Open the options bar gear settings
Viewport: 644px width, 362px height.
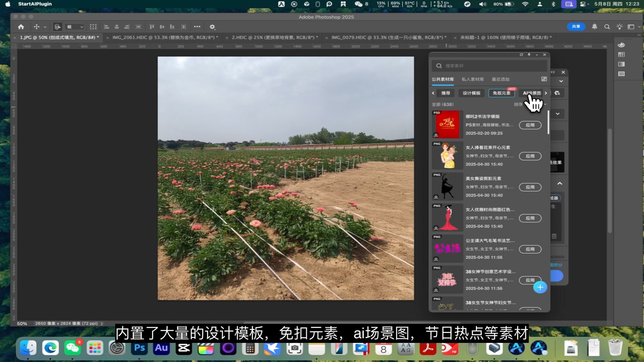coord(212,27)
